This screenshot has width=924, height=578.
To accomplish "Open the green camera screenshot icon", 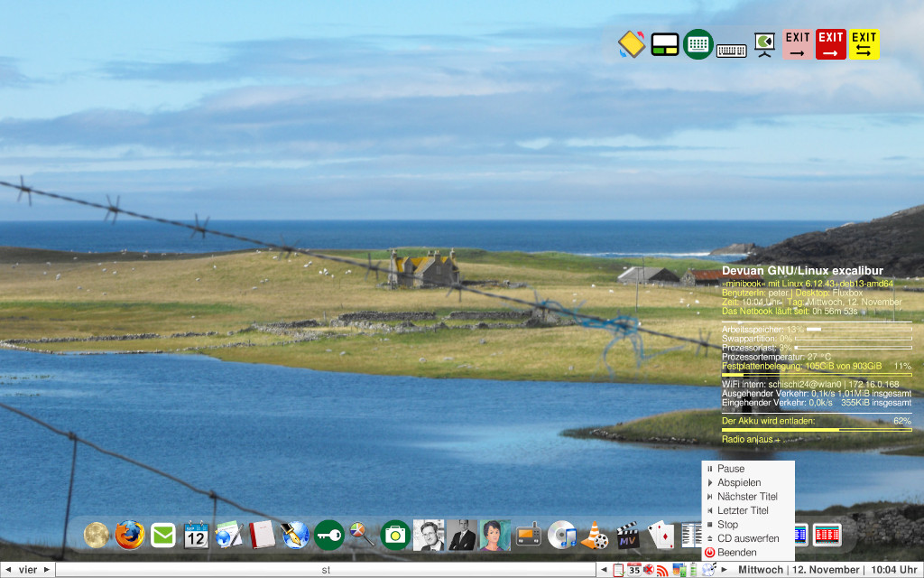I will click(394, 536).
